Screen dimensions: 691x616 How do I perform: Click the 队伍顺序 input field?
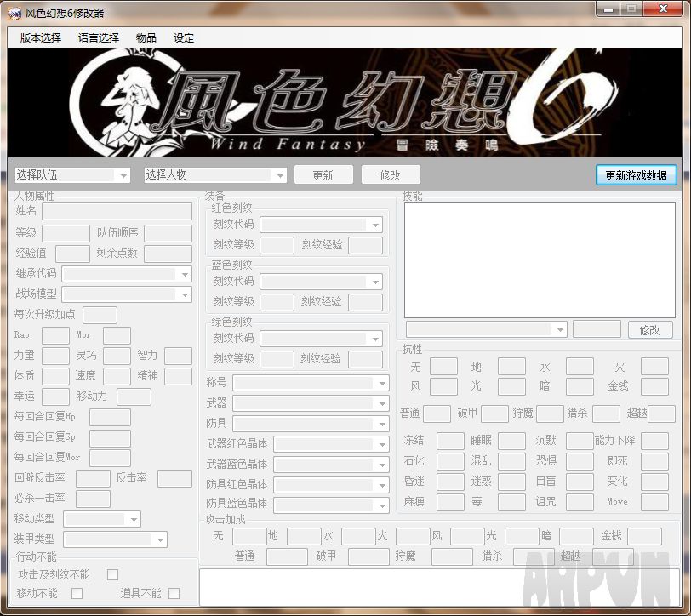point(168,233)
